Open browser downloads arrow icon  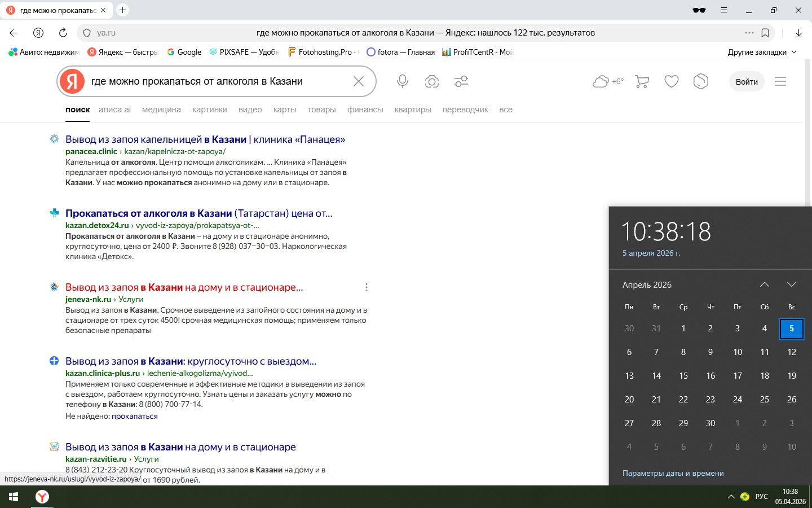[x=798, y=33]
